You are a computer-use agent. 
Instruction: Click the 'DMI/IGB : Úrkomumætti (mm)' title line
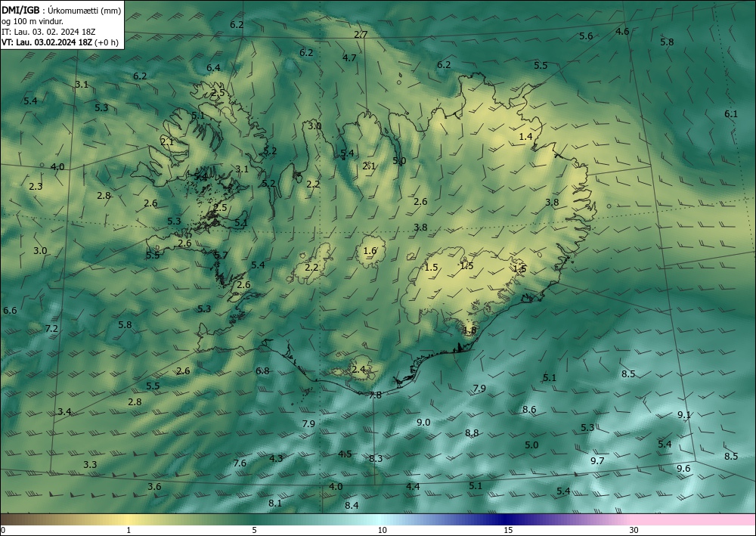[x=61, y=11]
